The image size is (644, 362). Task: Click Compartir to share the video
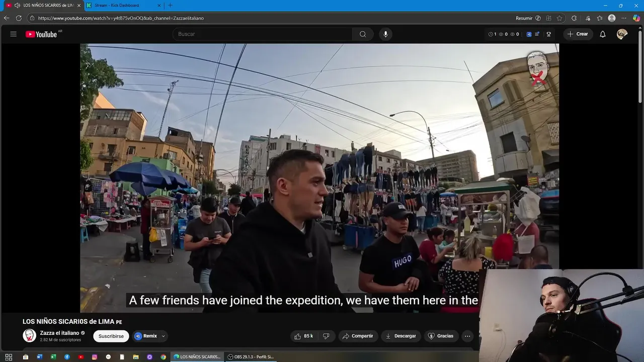pos(358,336)
